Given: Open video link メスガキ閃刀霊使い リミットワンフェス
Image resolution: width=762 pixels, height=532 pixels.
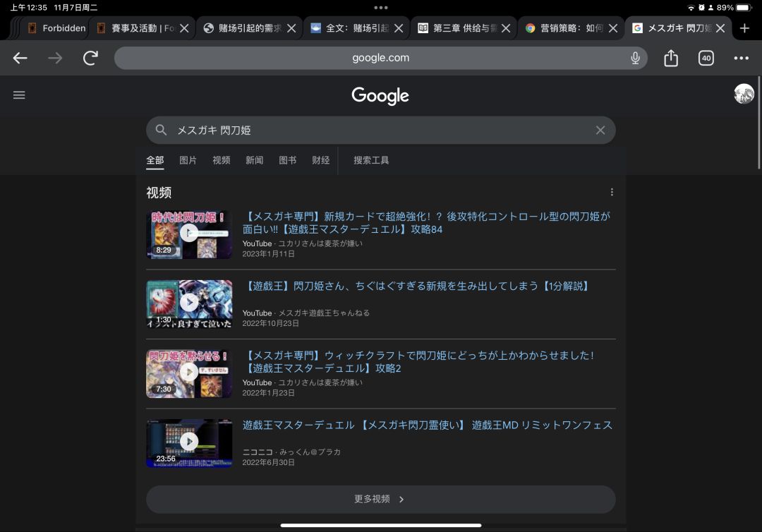Looking at the screenshot, I should pyautogui.click(x=427, y=425).
